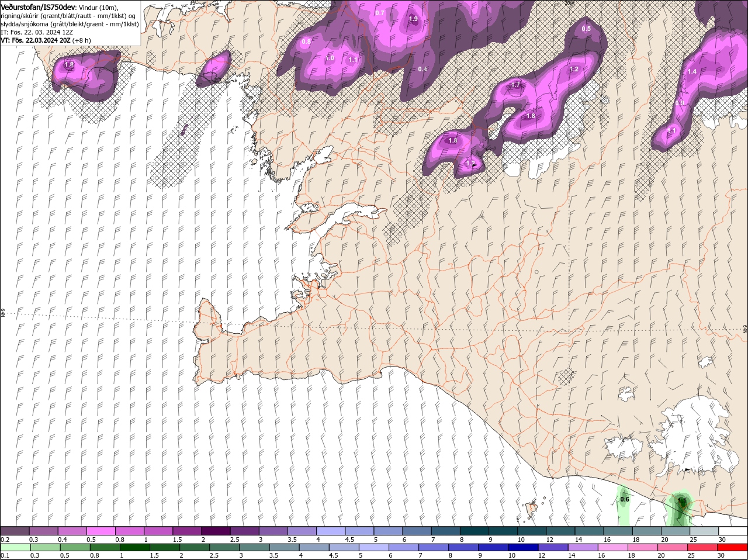This screenshot has height=560, width=748.
Task: Click the 'VT: Fös. 22.03.2024 20Z (+8 h)' line
Action: 46,40
